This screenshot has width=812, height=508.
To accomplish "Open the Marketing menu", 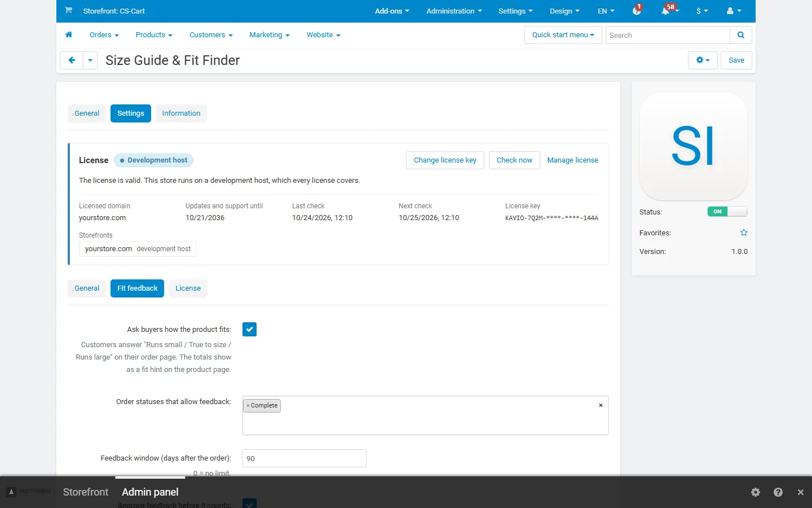I will click(x=270, y=35).
